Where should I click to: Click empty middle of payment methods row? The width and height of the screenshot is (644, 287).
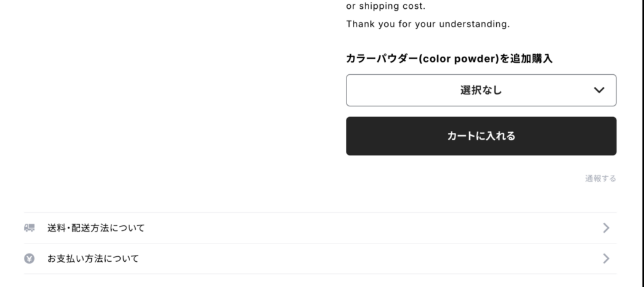point(370,259)
